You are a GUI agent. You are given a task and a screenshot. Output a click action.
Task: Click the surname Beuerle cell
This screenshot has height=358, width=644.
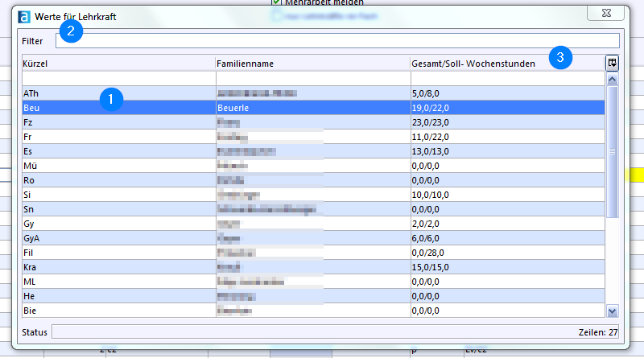tap(313, 108)
